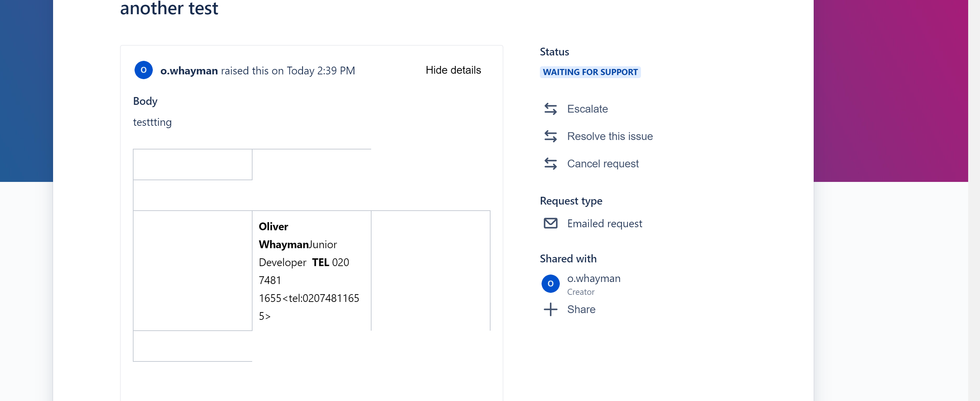Click o.whayman name in the request header
The height and width of the screenshot is (401, 980).
pos(189,70)
